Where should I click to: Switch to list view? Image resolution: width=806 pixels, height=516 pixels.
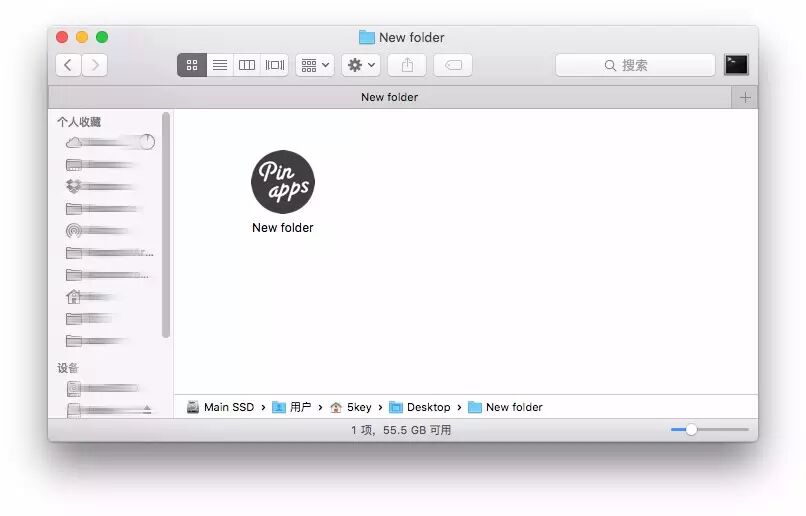[220, 65]
